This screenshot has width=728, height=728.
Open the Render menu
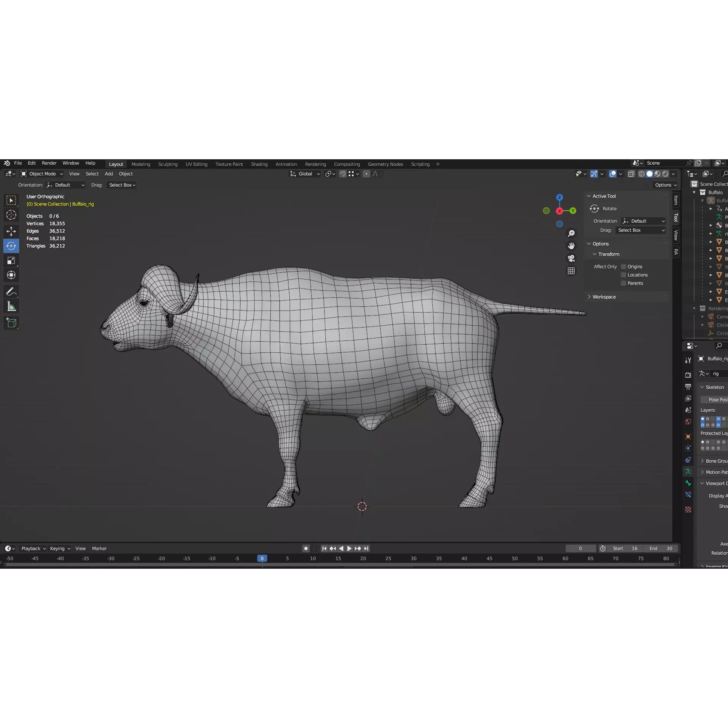(49, 163)
